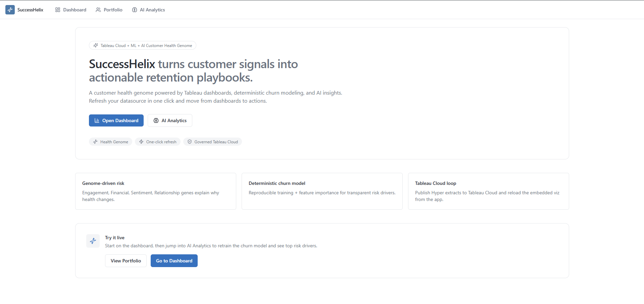Click the shield icon in the Governed Tableau Cloud chip

190,142
